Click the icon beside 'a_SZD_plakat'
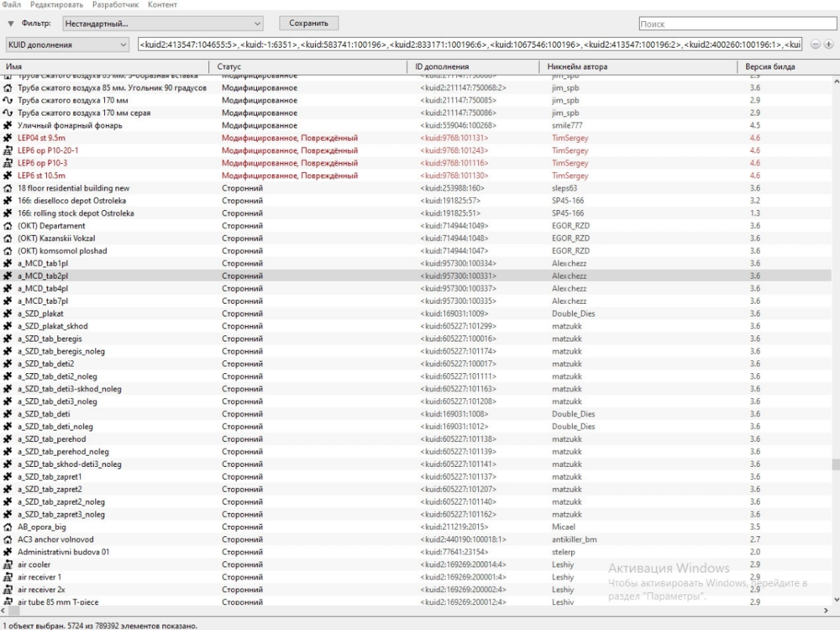840x630 pixels. click(8, 313)
